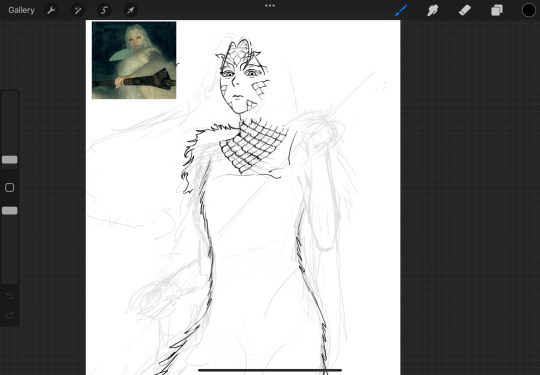Open the active color picker circle
The width and height of the screenshot is (540, 375).
pyautogui.click(x=529, y=10)
